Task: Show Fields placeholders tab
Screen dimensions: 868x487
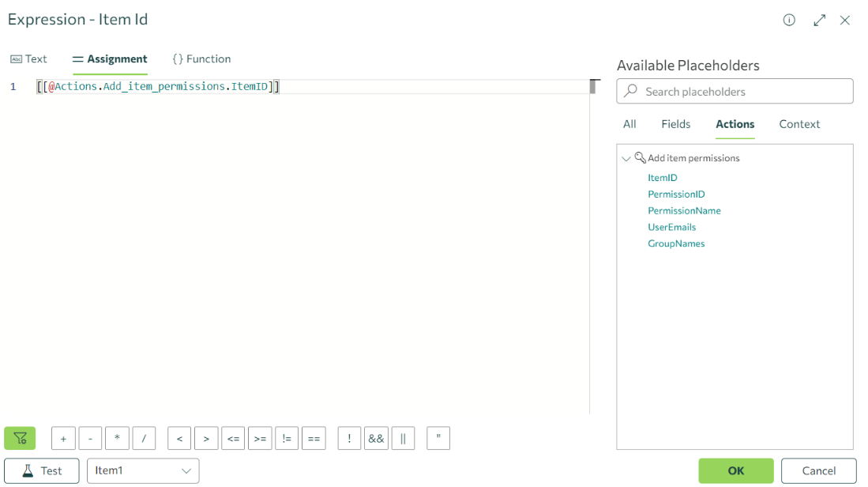Action: point(676,124)
